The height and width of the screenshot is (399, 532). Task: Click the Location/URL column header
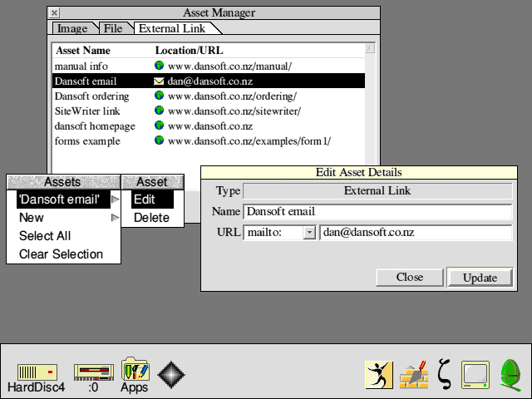[x=190, y=51]
